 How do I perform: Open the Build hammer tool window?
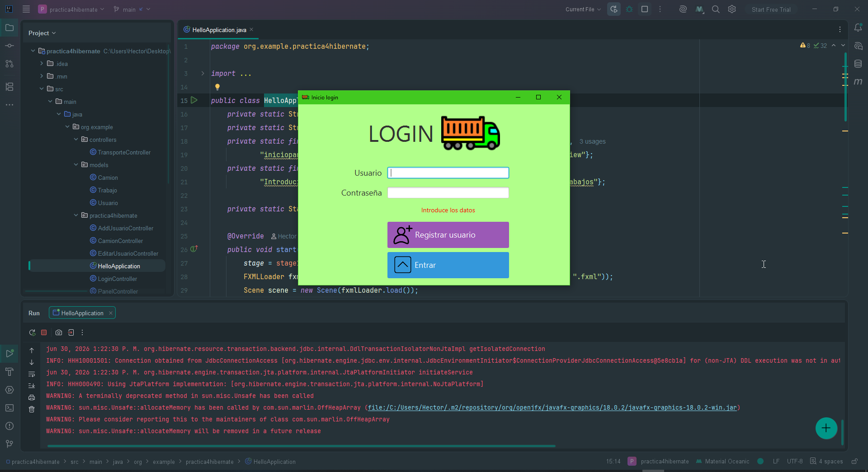pos(9,372)
